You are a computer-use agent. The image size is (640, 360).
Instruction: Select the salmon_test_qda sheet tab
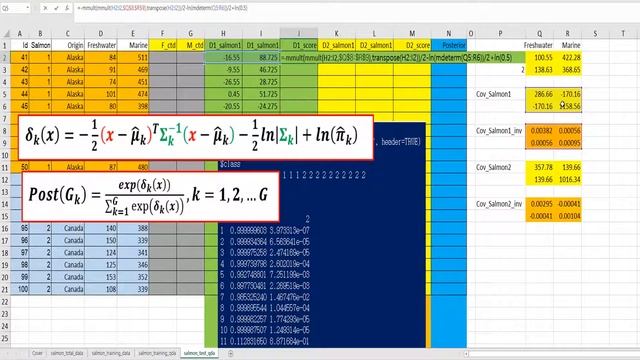pos(199,353)
